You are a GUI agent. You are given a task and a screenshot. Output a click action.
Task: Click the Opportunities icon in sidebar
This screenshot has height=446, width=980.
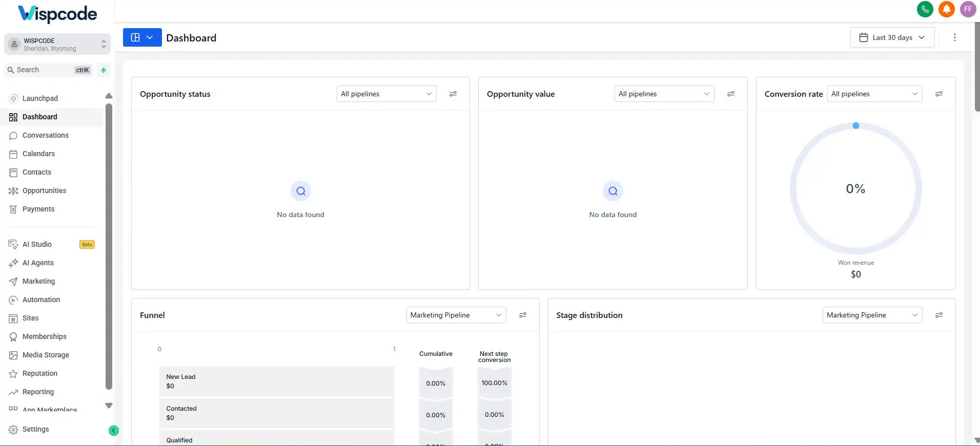pyautogui.click(x=13, y=190)
